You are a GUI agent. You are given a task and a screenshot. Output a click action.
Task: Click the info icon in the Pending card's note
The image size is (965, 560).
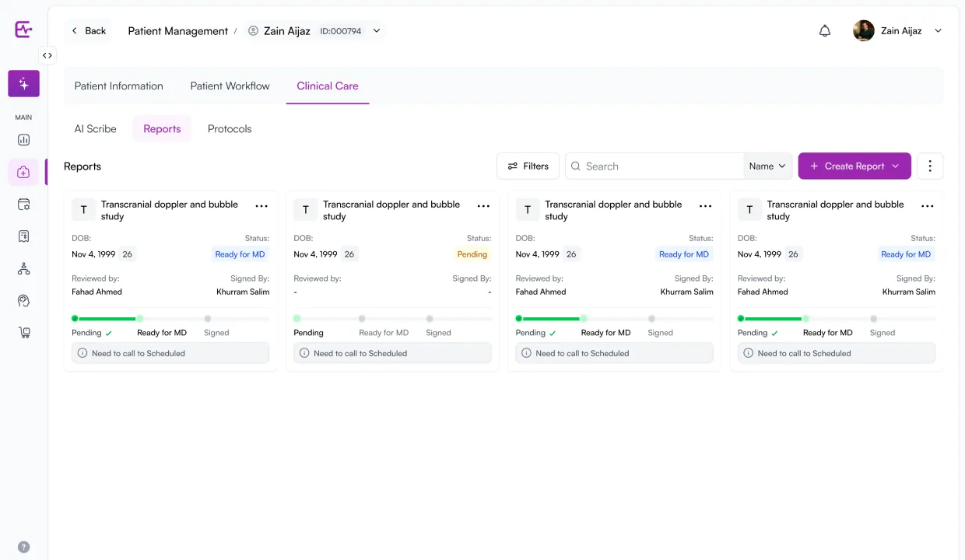(x=304, y=353)
